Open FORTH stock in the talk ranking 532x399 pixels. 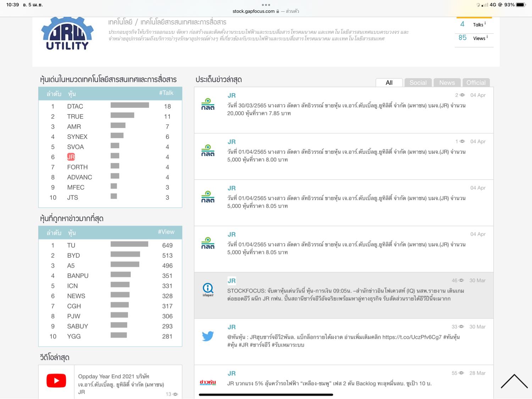77,167
